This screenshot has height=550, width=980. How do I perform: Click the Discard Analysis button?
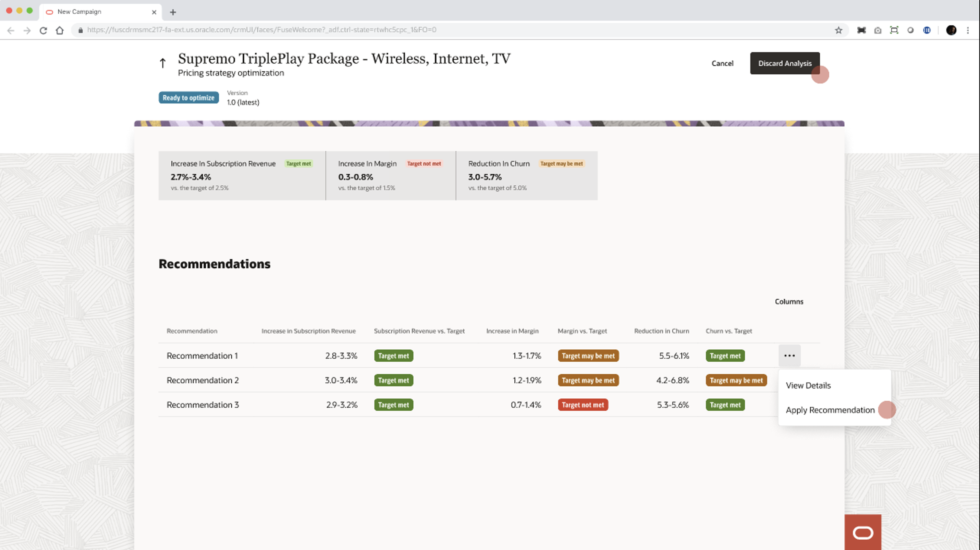[x=785, y=63]
